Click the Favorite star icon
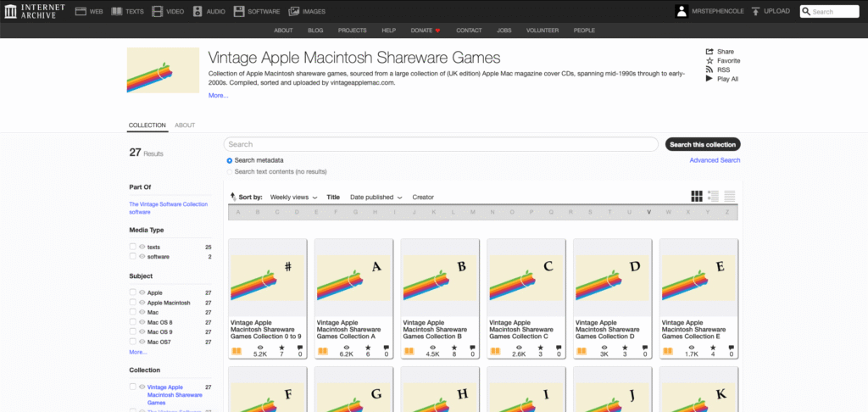 (709, 60)
